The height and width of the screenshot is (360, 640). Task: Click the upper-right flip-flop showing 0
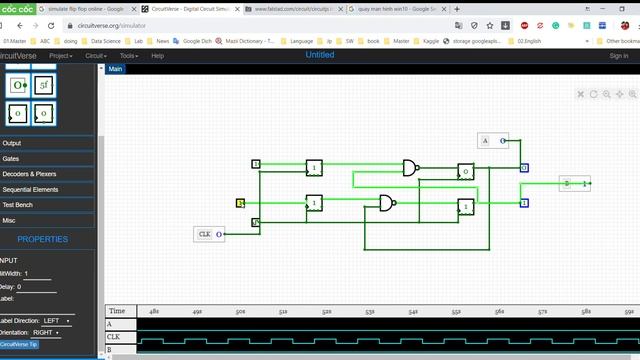tap(466, 171)
